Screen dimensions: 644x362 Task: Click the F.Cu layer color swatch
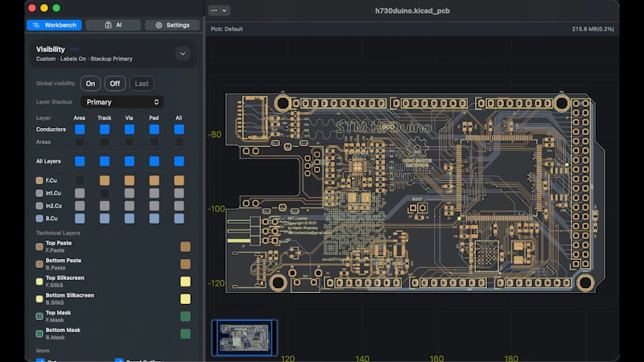click(39, 180)
